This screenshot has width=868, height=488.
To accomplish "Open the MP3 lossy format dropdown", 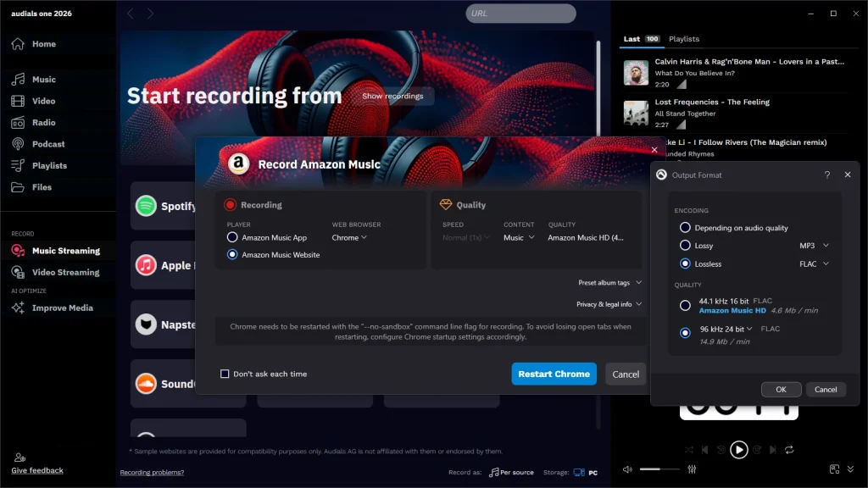I will point(814,245).
